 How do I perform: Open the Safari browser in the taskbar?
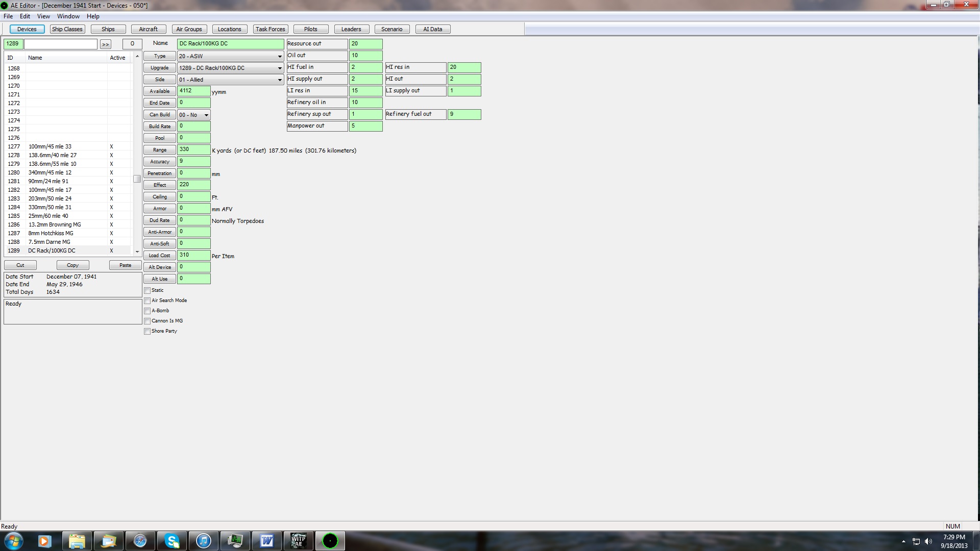tap(140, 541)
